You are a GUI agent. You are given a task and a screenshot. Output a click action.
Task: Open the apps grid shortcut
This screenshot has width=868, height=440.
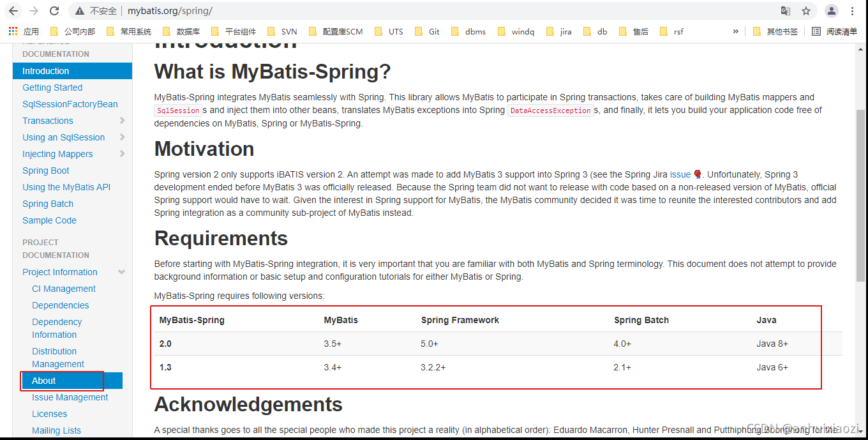(24, 31)
